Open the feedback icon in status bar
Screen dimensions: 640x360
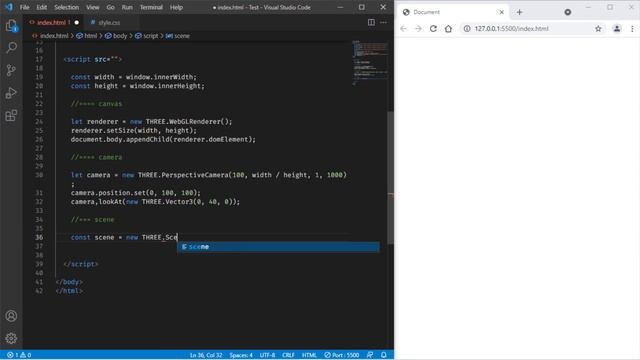(x=370, y=355)
